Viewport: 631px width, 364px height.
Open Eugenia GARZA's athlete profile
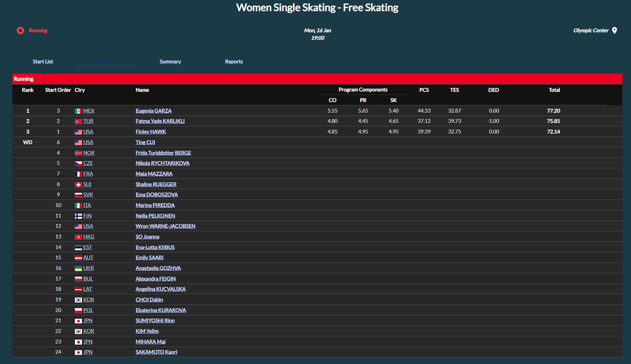click(x=153, y=111)
